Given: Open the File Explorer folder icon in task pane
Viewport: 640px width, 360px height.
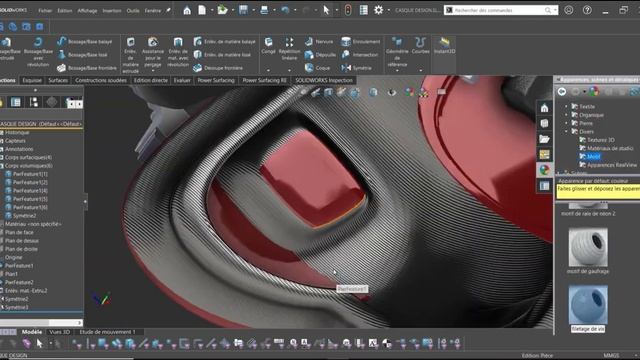Looking at the screenshot, I should [x=544, y=139].
